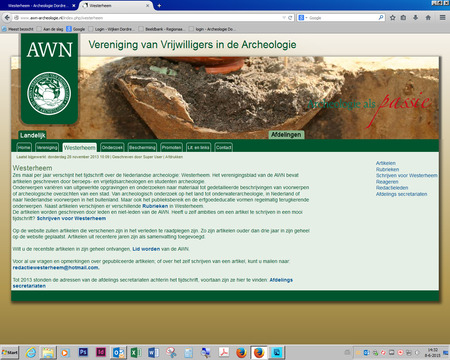Open the Meest bezocht bookmark folder
Image resolution: width=450 pixels, height=360 pixels.
click(x=18, y=29)
